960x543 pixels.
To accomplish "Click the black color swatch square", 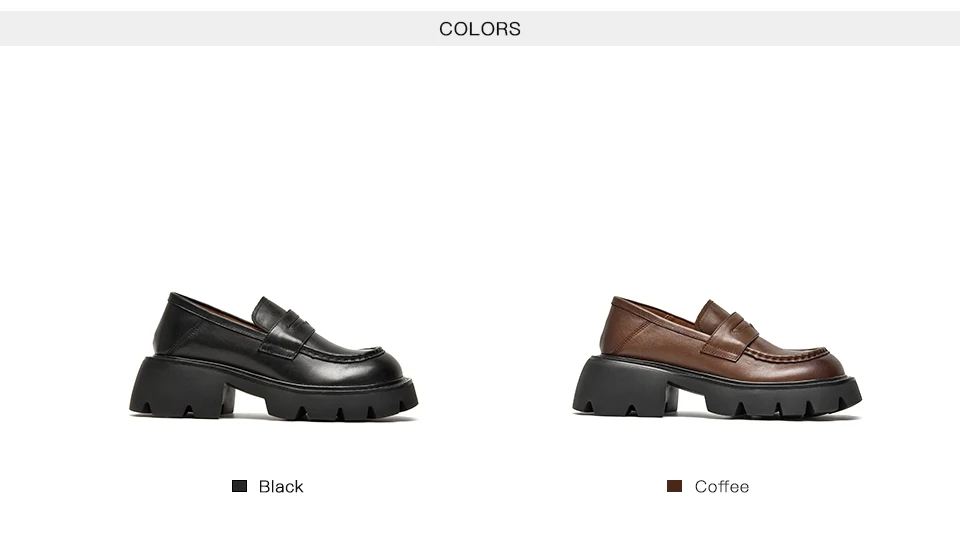I will (239, 486).
